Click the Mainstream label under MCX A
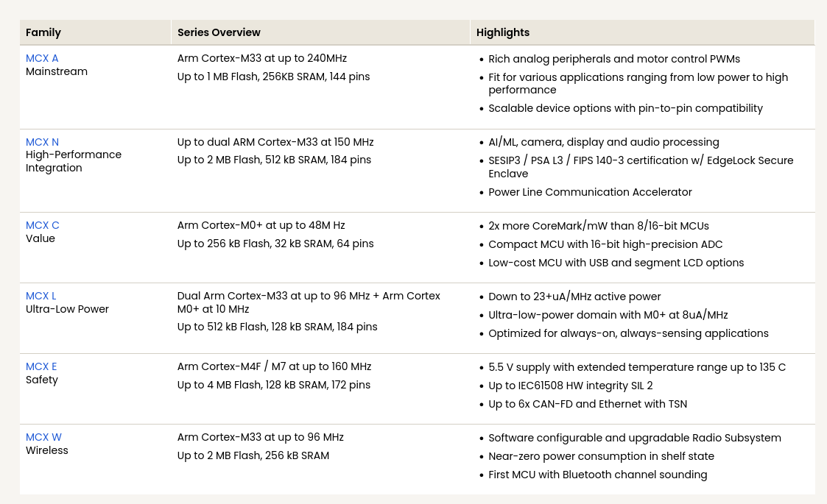Image resolution: width=827 pixels, height=504 pixels. click(x=57, y=72)
